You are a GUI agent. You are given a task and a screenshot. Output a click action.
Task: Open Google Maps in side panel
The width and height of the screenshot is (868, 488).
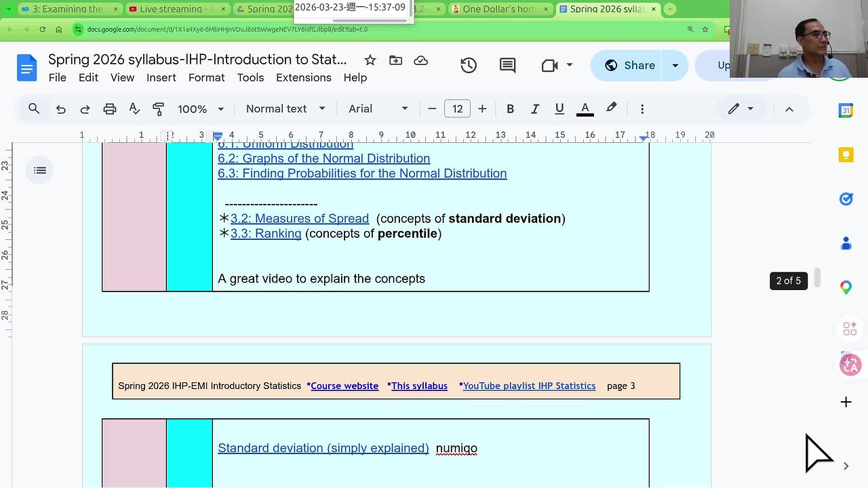pyautogui.click(x=846, y=287)
